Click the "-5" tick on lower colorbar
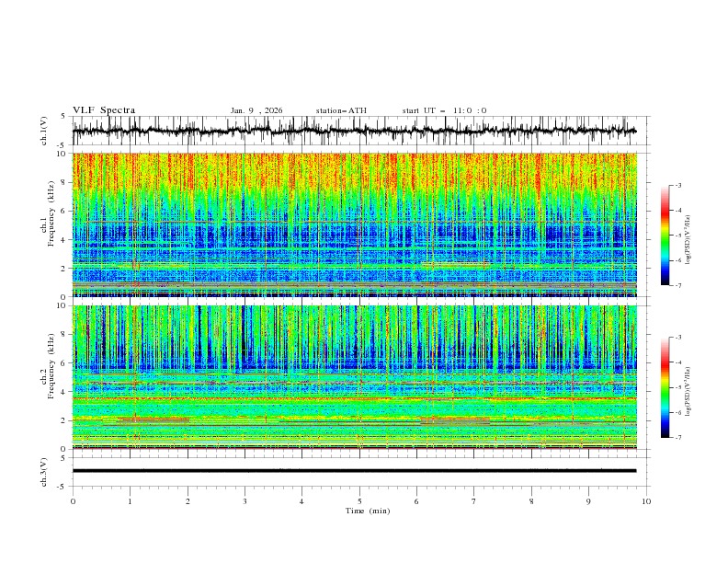Image resolution: width=728 pixels, height=563 pixels. [x=677, y=387]
